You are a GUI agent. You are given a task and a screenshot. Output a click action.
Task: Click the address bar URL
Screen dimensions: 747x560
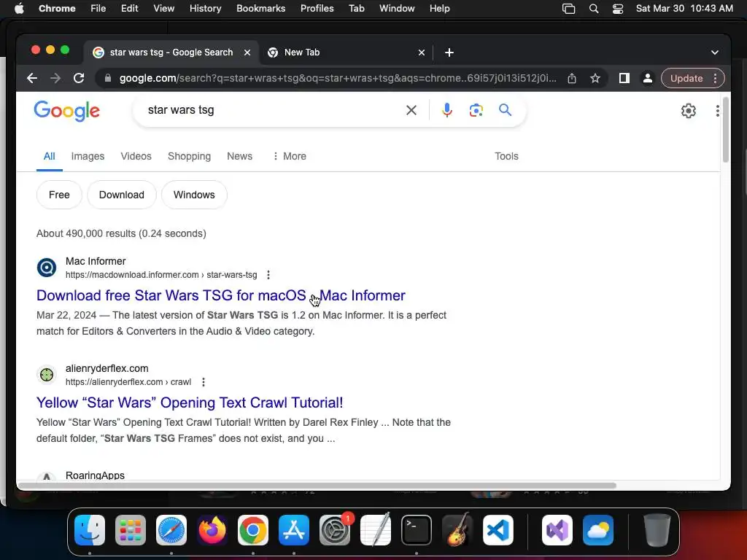click(x=338, y=78)
